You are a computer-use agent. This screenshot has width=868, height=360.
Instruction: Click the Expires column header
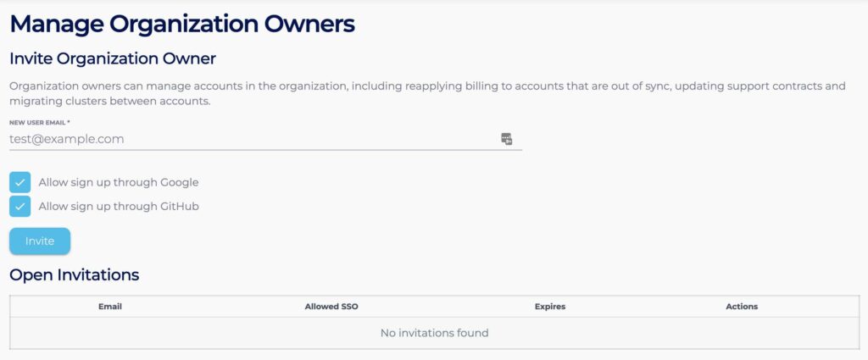(x=550, y=307)
